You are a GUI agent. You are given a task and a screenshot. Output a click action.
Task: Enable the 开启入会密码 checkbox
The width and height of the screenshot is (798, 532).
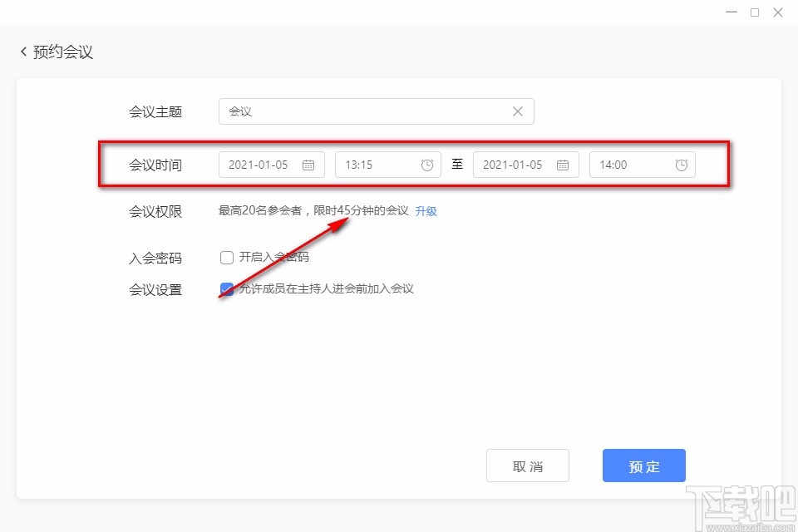[226, 257]
